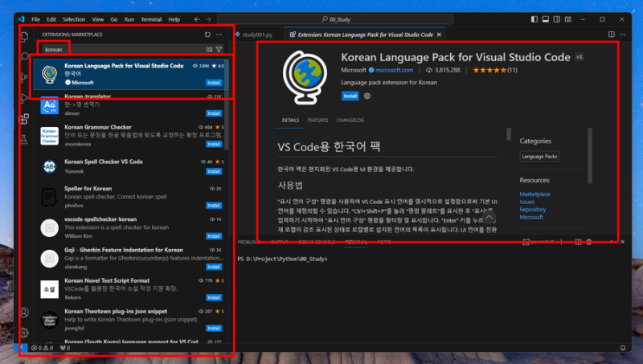Screen dimensions: 643x364
Task: Kill terminal using trash icon
Action: pyautogui.click(x=589, y=242)
